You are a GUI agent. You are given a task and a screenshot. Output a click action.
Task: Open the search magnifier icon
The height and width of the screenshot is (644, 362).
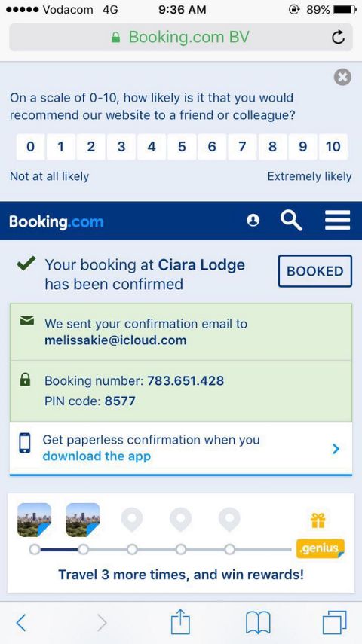291,221
